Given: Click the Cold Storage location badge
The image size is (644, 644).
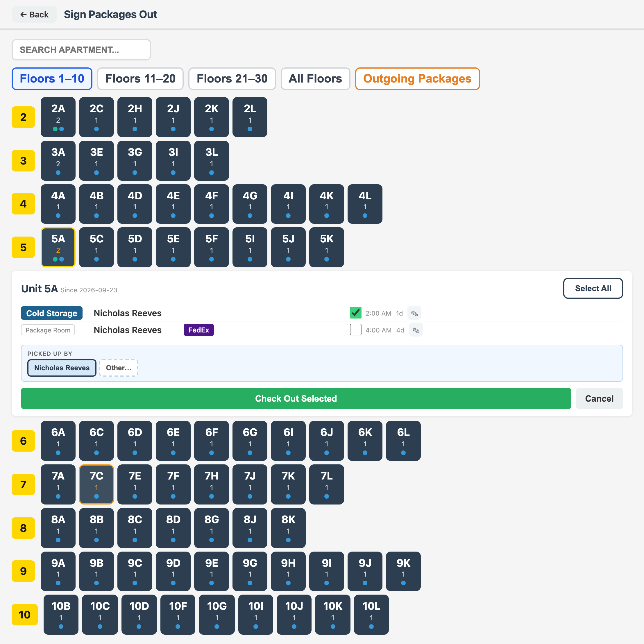Looking at the screenshot, I should tap(52, 313).
